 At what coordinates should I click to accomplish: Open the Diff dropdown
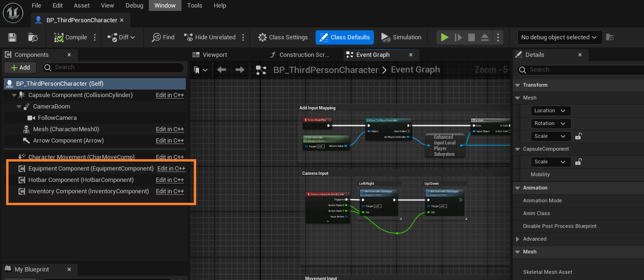pyautogui.click(x=121, y=37)
